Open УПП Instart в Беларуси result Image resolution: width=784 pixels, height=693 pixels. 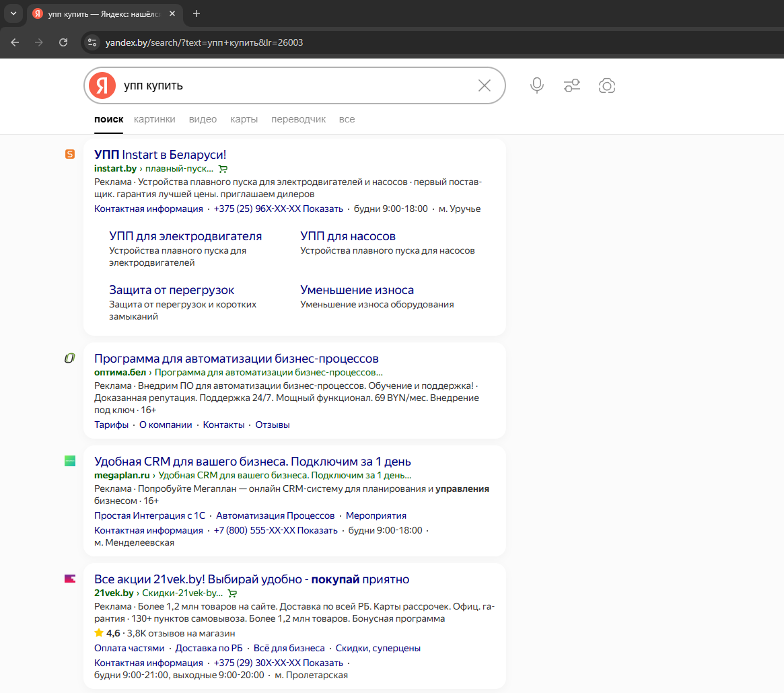coord(160,155)
